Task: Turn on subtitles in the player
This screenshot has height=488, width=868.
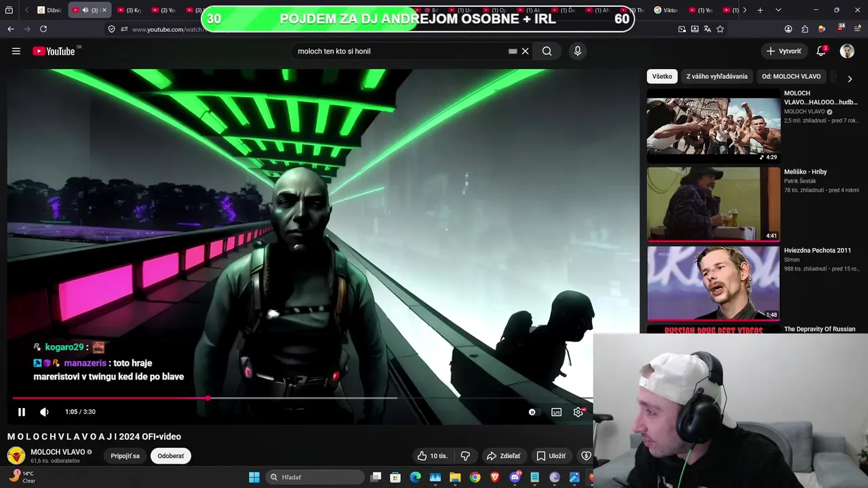Action: 556,412
